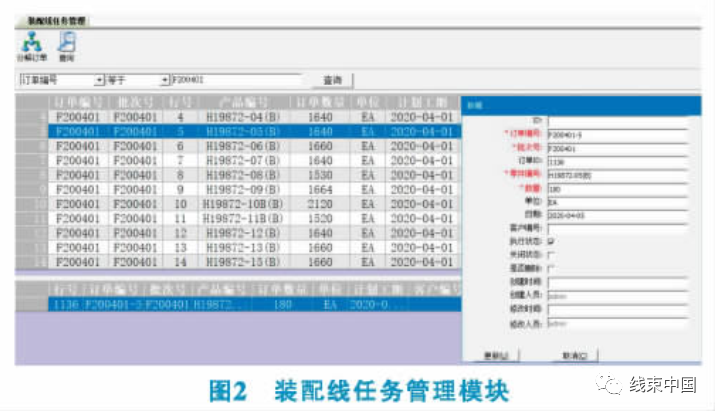Click row number cell 14

click(180, 262)
